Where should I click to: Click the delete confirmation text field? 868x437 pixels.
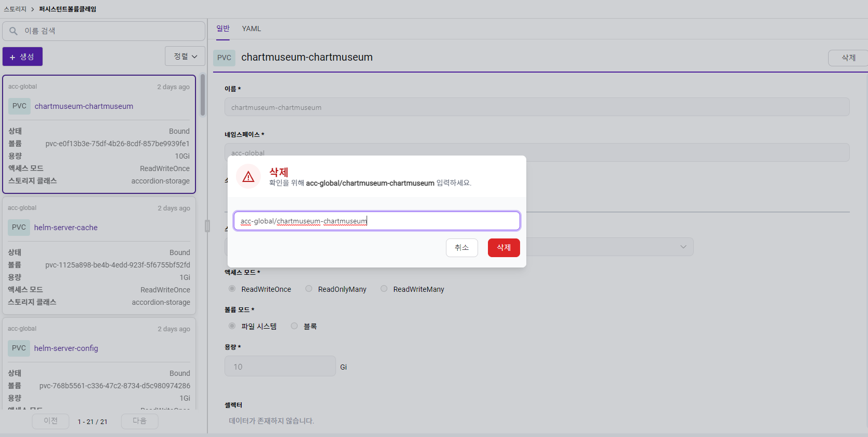point(377,221)
